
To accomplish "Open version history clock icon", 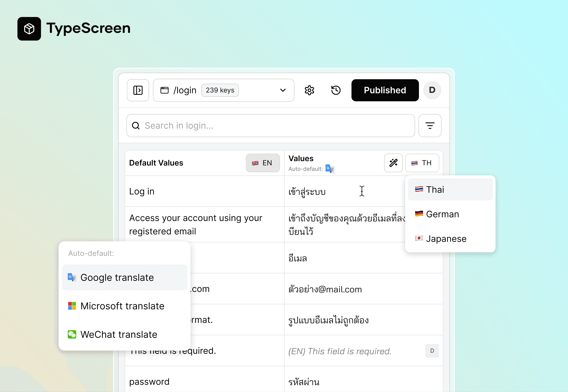I will click(x=336, y=90).
